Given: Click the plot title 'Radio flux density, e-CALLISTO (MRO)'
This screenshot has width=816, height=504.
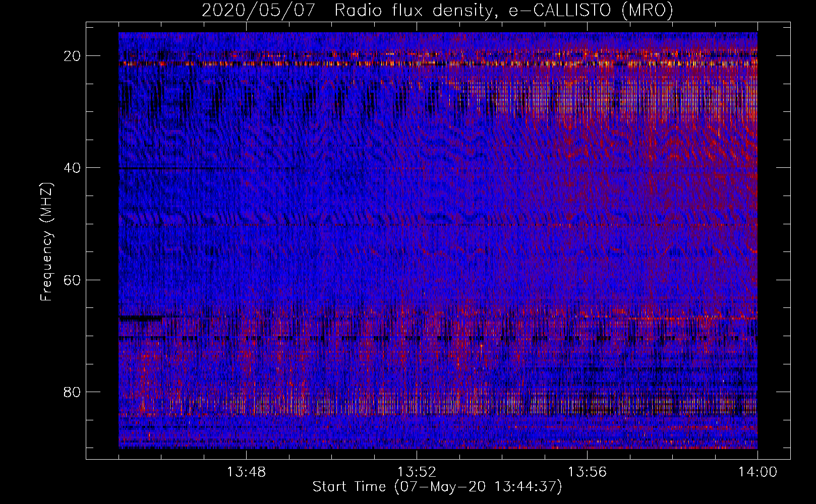Looking at the screenshot, I should (504, 10).
